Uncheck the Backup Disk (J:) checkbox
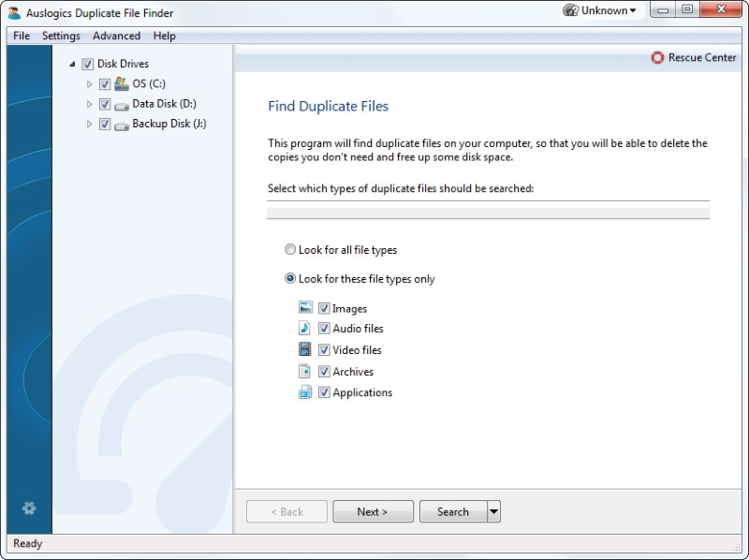The height and width of the screenshot is (560, 749). pos(105,125)
